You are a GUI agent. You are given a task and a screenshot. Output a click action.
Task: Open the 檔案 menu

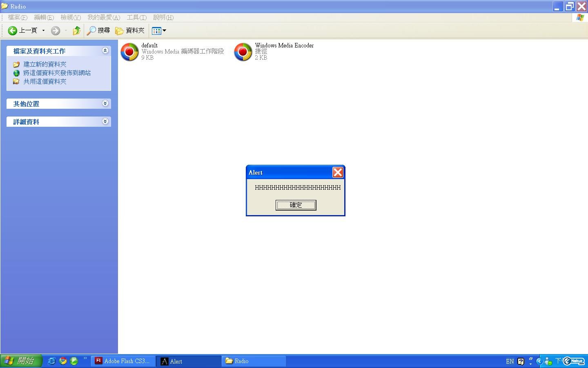tap(18, 17)
